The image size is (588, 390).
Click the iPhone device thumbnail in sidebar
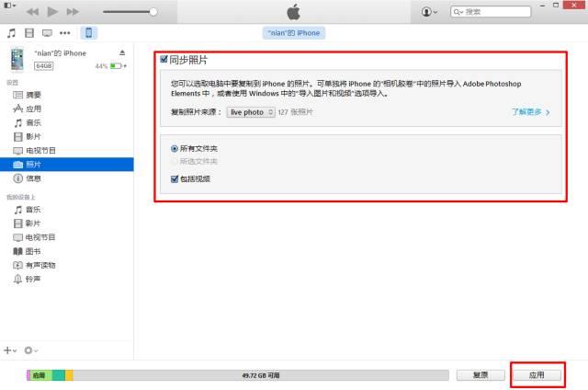point(17,59)
